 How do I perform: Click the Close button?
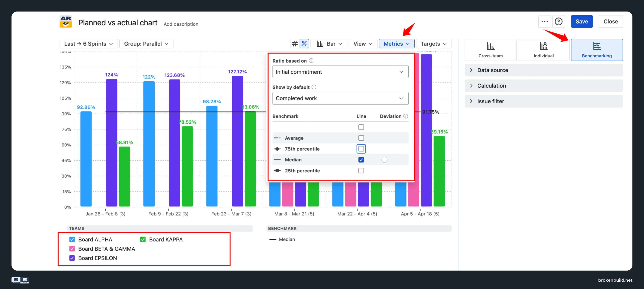click(610, 21)
